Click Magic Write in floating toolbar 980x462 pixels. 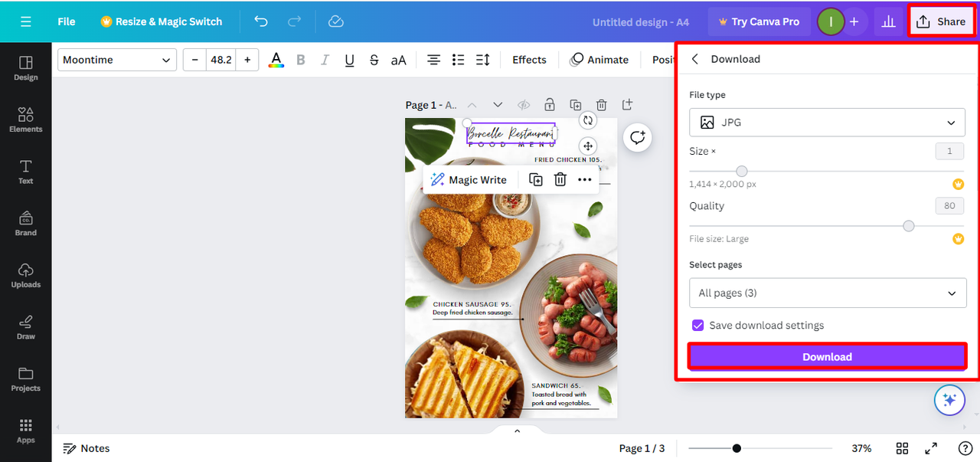(x=469, y=180)
